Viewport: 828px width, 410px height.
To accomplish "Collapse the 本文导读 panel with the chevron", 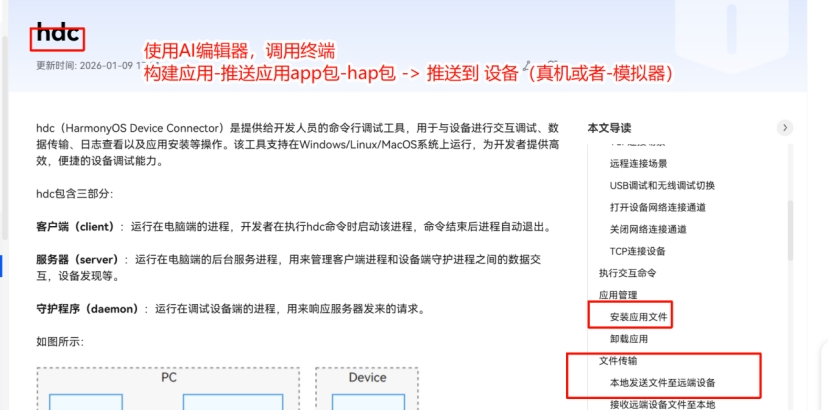I will [x=785, y=128].
